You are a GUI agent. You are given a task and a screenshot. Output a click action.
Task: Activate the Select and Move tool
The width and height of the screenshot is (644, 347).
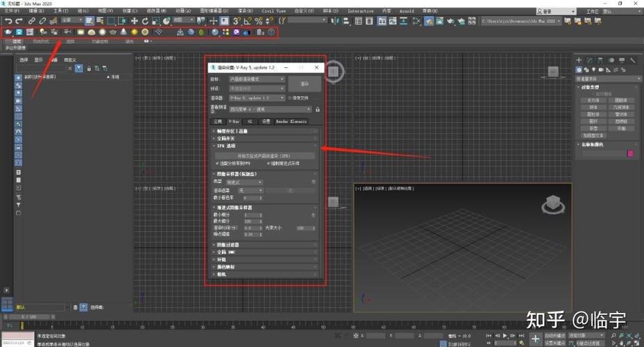(135, 21)
